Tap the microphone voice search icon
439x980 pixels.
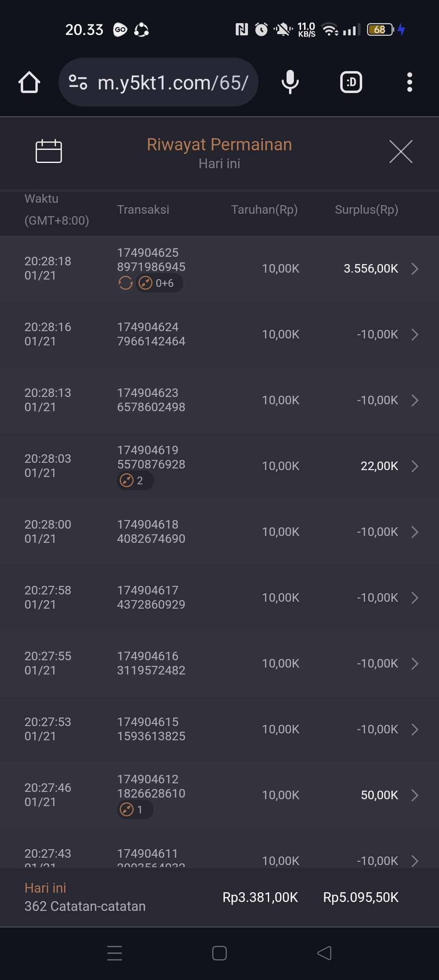[x=290, y=82]
